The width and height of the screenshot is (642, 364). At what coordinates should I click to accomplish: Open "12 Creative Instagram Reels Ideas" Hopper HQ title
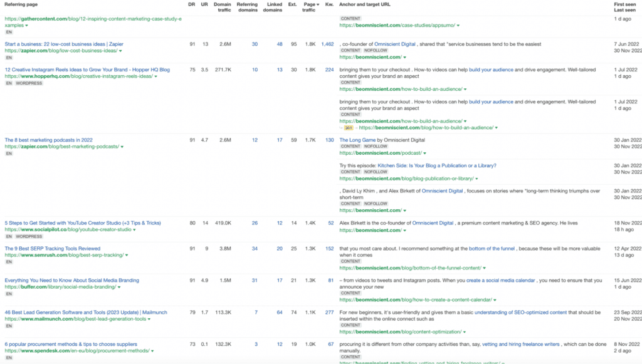pos(87,70)
